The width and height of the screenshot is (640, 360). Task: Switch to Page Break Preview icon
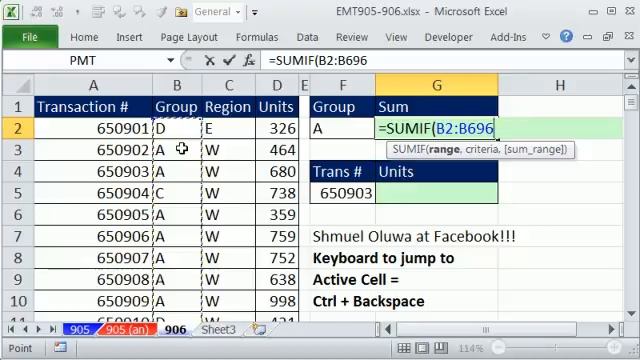pyautogui.click(x=441, y=348)
